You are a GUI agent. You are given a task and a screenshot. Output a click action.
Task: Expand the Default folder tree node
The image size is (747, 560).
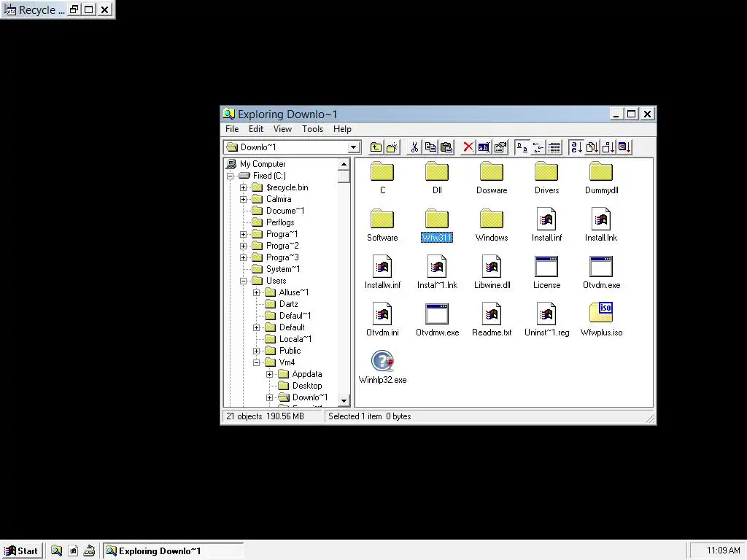click(256, 327)
